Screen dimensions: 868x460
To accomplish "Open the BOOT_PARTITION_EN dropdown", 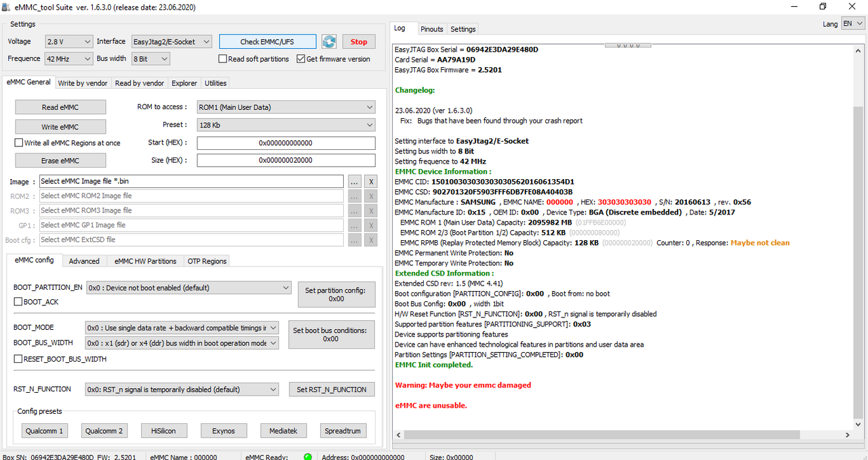I will pyautogui.click(x=189, y=288).
